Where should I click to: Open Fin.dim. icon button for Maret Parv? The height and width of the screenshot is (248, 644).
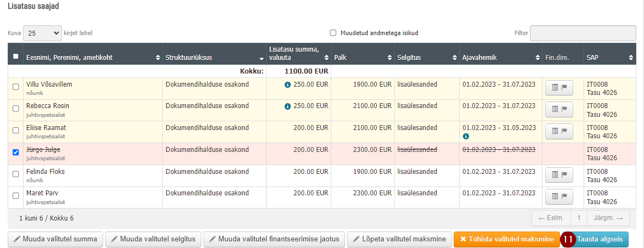(x=559, y=196)
